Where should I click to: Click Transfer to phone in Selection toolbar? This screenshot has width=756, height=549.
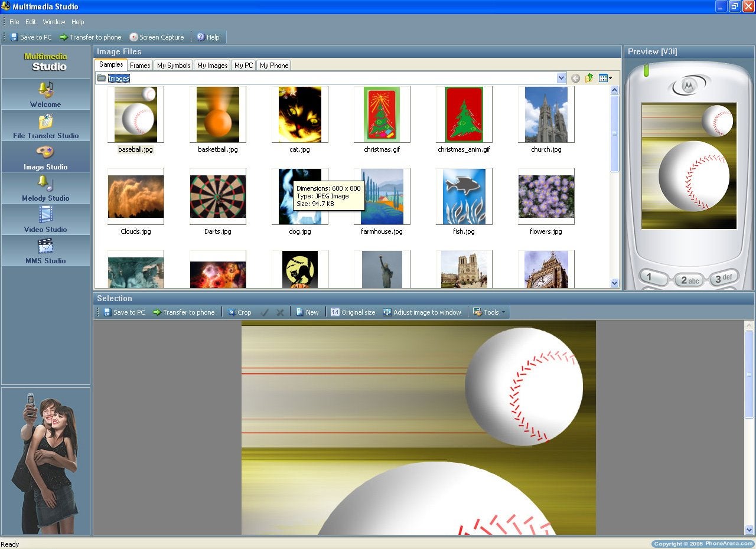184,312
